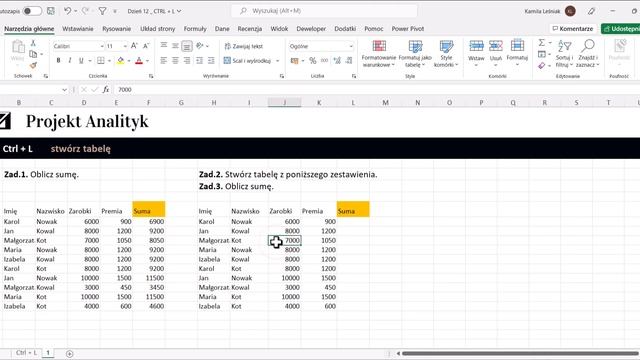Open Znajdź i zaznacz menu

click(588, 53)
